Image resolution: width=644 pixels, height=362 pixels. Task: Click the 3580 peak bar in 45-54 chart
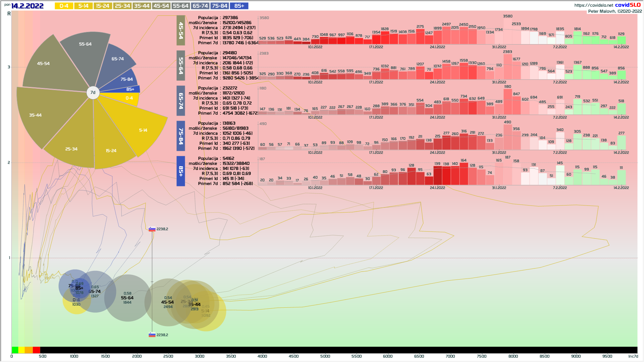pos(507,32)
